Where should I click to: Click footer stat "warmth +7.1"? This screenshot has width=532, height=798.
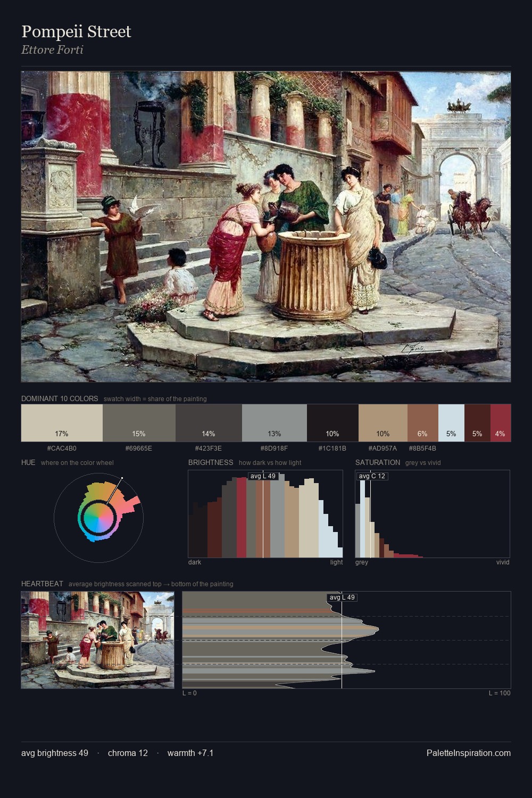190,753
